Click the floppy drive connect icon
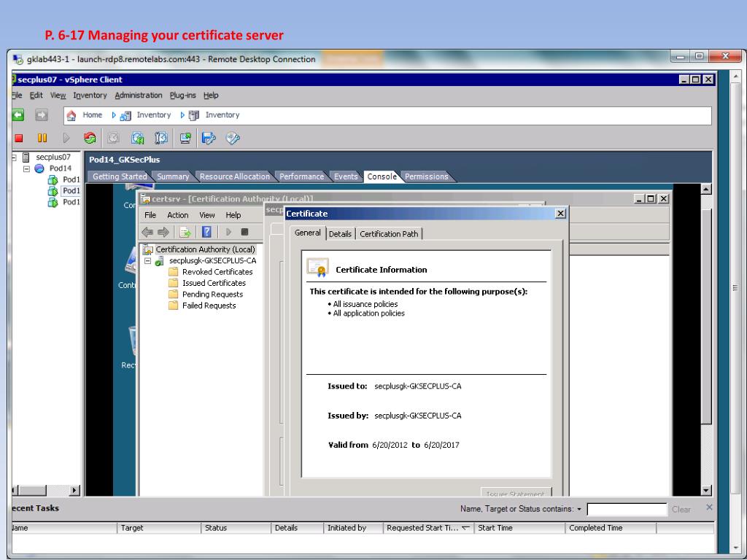This screenshot has height=560, width=747. [209, 138]
